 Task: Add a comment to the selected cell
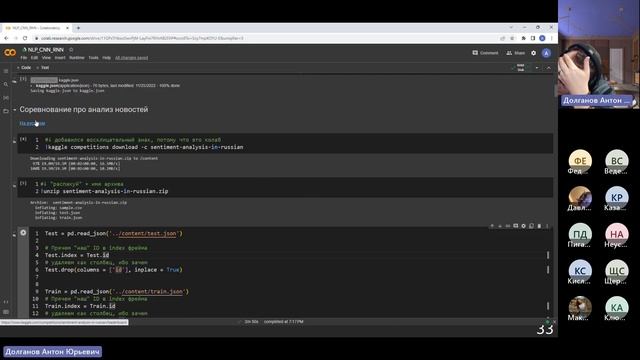(x=516, y=226)
